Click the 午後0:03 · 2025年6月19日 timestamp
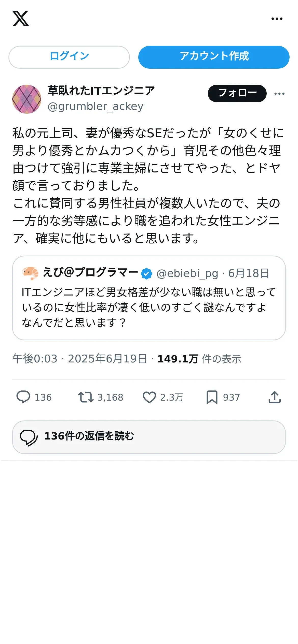 [80, 359]
